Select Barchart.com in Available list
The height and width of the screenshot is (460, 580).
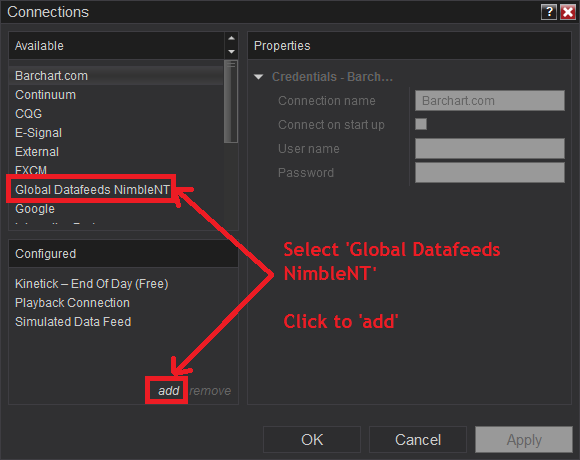(116, 76)
